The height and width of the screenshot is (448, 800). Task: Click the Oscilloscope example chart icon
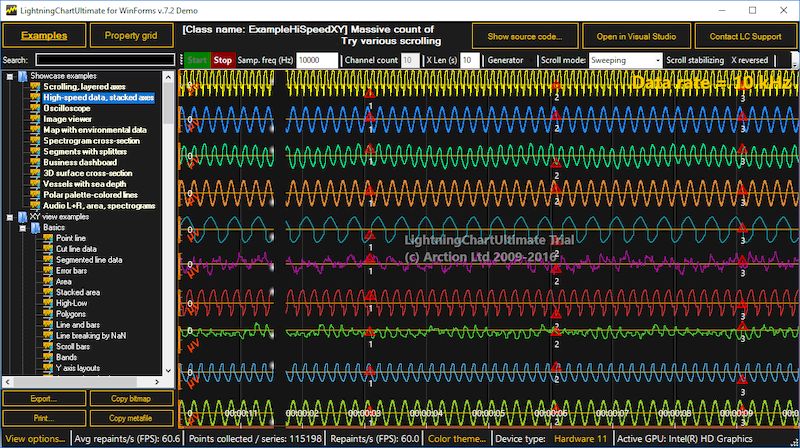35,108
